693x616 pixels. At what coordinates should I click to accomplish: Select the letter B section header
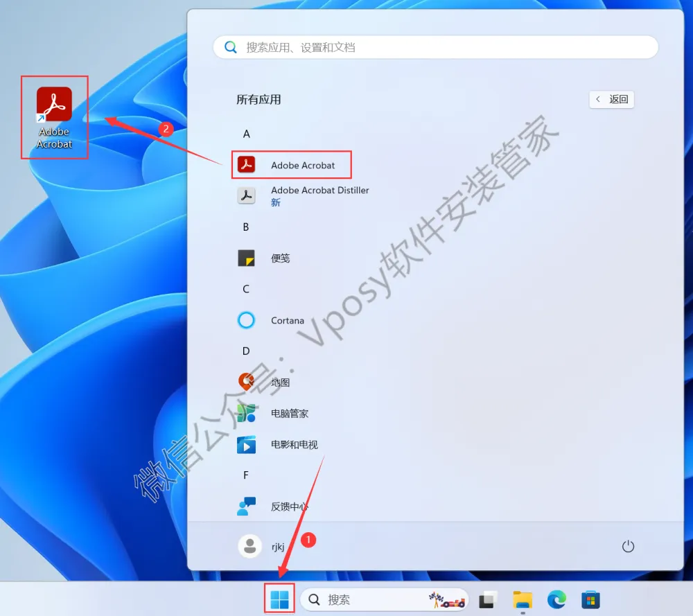tap(246, 227)
